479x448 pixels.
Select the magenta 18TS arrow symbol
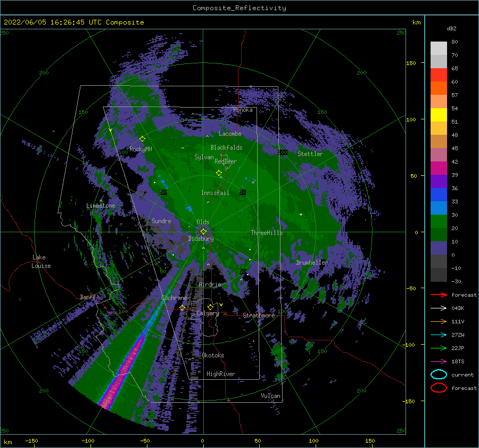coord(439,361)
